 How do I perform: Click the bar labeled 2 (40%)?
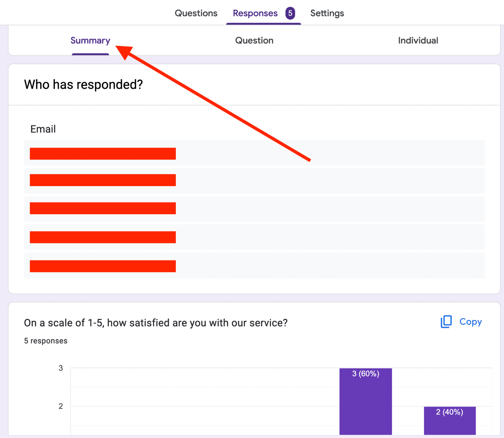(x=449, y=421)
